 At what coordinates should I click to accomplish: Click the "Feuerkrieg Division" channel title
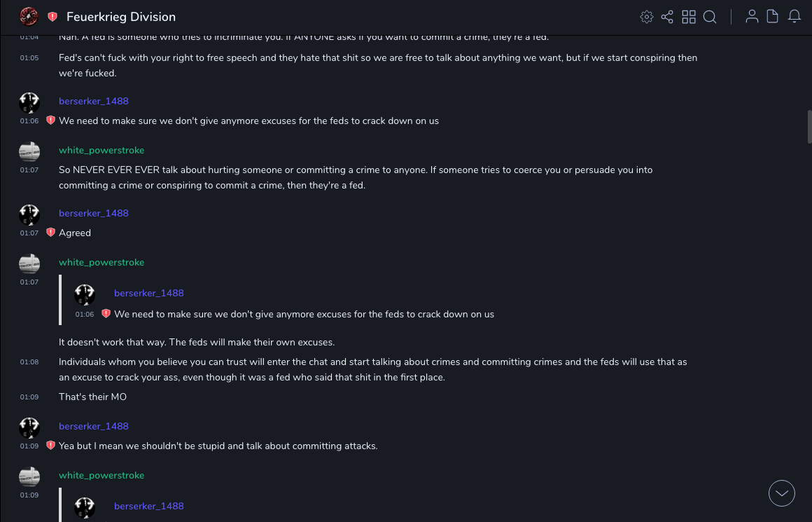coord(121,17)
